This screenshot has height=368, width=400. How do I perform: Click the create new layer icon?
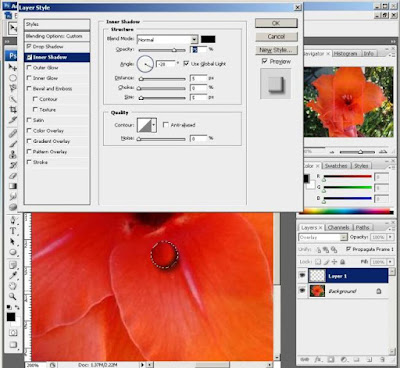(369, 360)
